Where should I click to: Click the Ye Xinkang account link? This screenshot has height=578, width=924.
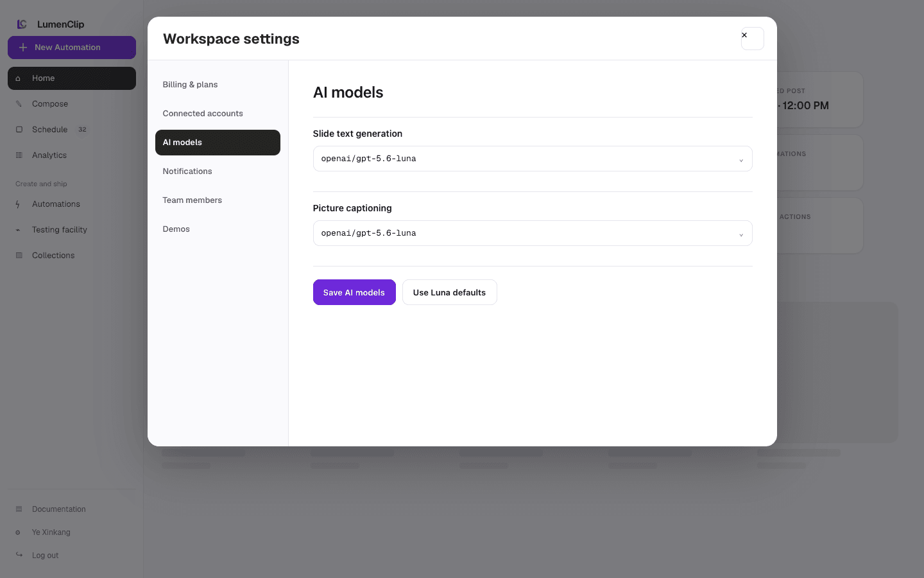(x=72, y=532)
